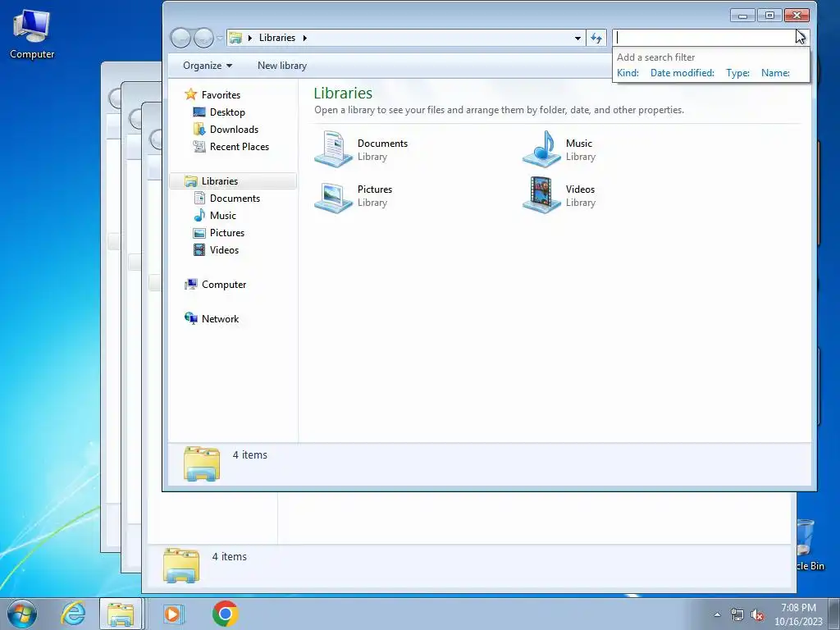This screenshot has height=630, width=840.
Task: Click Windows Explorer taskbar button
Action: click(121, 614)
